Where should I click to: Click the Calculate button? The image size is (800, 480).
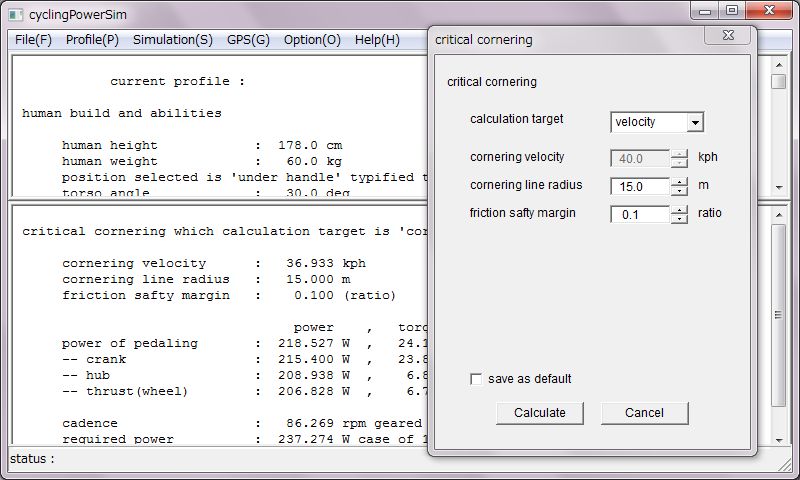(540, 413)
